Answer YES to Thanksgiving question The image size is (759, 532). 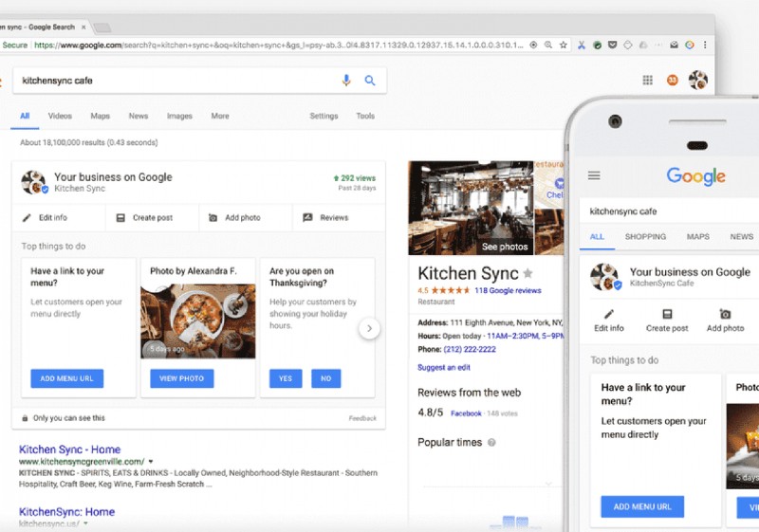click(286, 378)
